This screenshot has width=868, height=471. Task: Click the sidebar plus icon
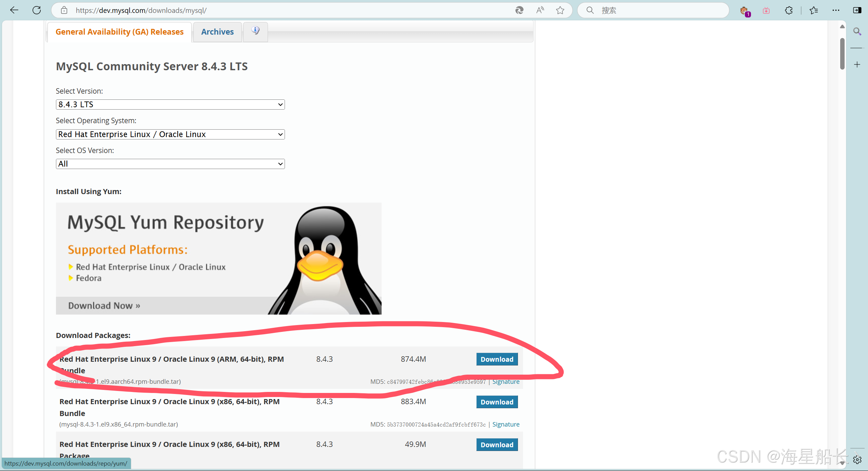tap(857, 64)
